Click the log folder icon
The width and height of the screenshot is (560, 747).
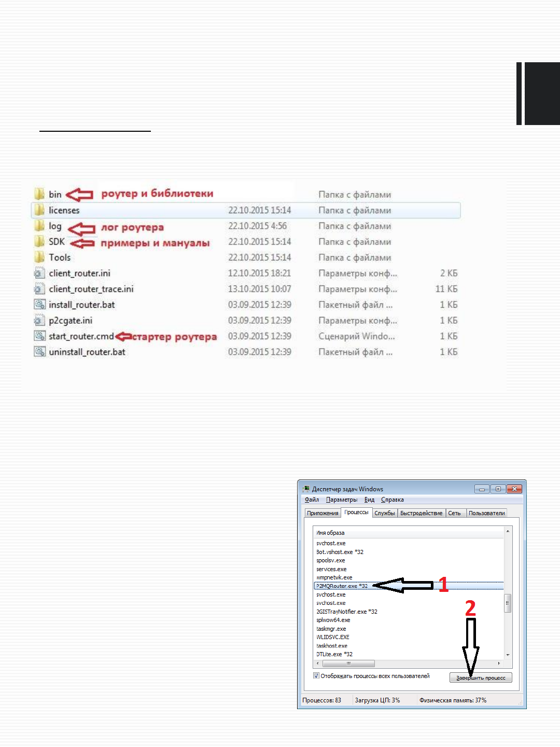pyautogui.click(x=39, y=226)
